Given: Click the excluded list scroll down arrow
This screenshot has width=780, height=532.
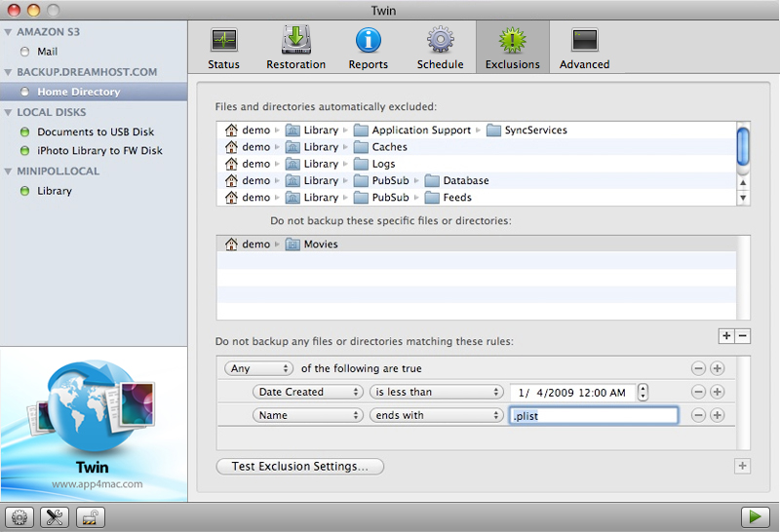Looking at the screenshot, I should [x=743, y=198].
